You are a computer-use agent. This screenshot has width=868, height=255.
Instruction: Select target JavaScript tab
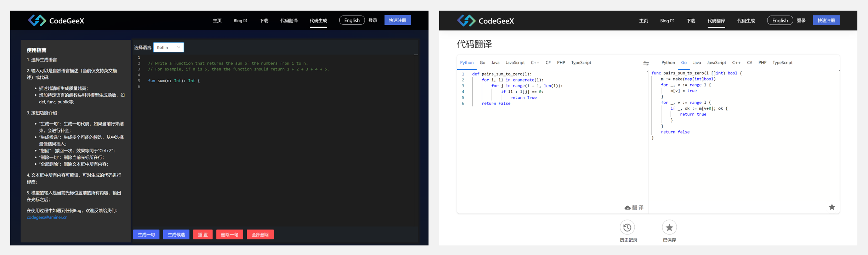pos(716,63)
